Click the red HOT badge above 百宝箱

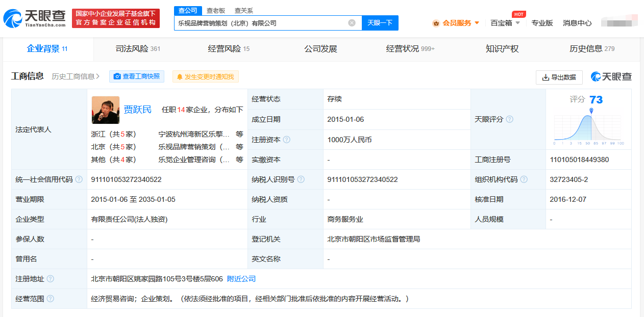coord(519,14)
